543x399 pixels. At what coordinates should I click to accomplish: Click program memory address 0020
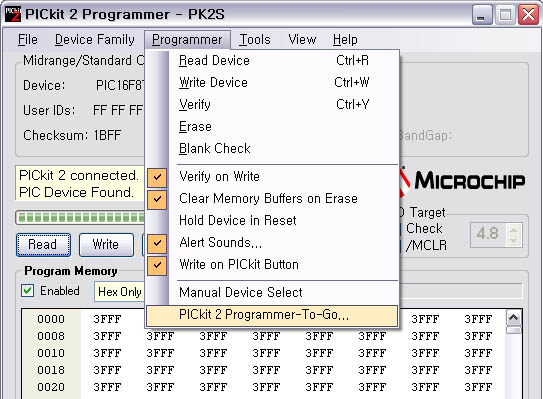(x=51, y=387)
